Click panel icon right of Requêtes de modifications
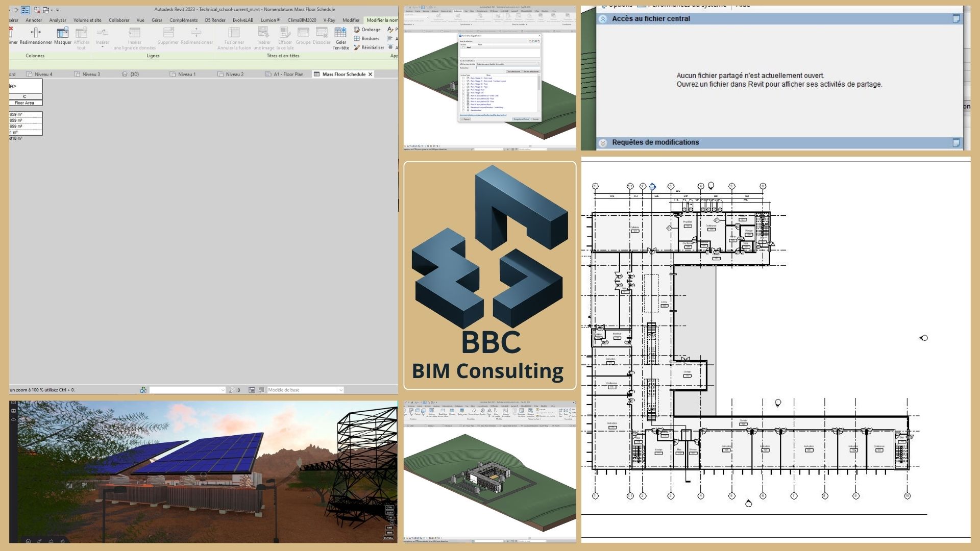The height and width of the screenshot is (551, 980). pos(956,143)
